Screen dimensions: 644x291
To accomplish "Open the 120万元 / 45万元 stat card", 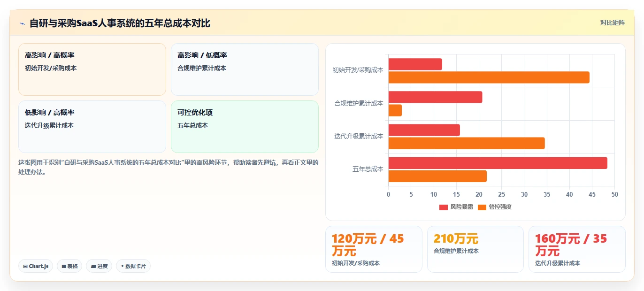I will [x=374, y=249].
